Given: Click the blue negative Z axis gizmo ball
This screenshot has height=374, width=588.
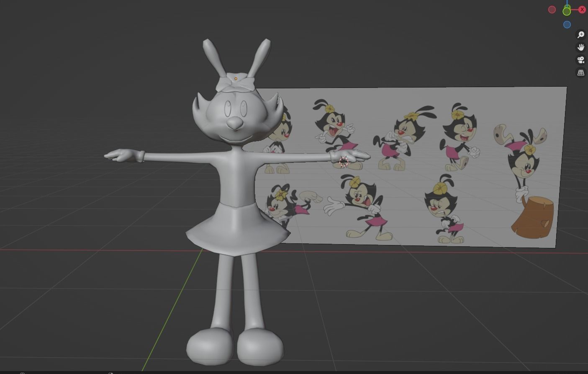Looking at the screenshot, I should 567,25.
